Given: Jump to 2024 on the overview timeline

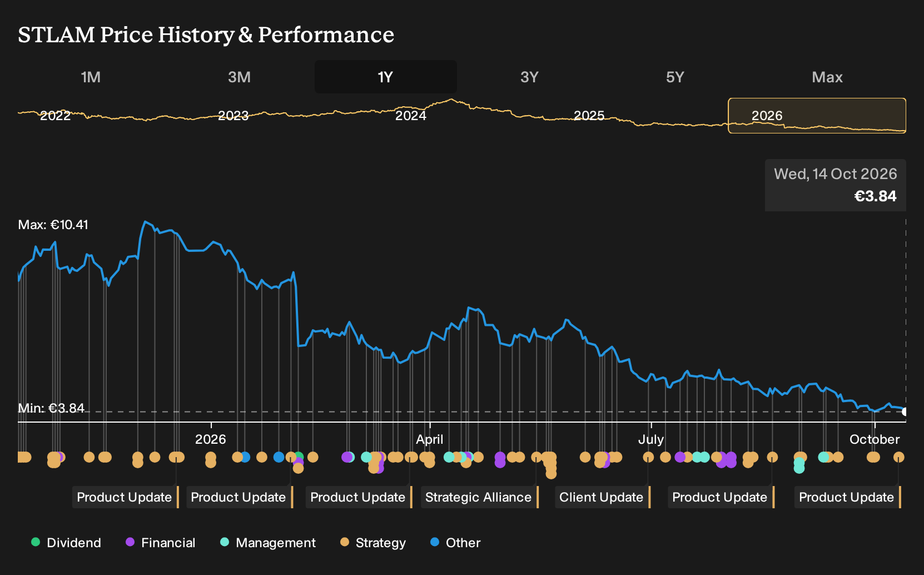Looking at the screenshot, I should [x=411, y=116].
